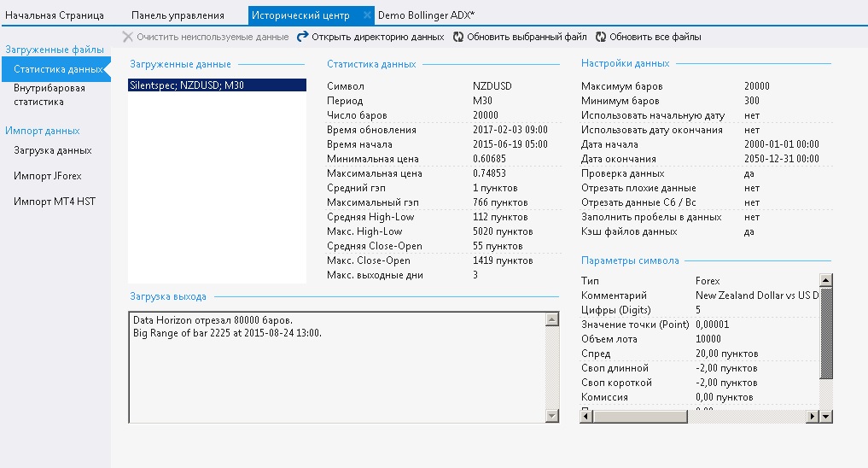Click the clear unused data X icon
The height and width of the screenshot is (468, 868).
click(128, 37)
